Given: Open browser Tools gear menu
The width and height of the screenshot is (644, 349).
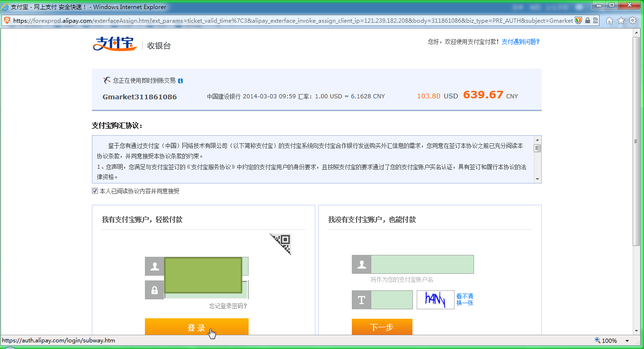Looking at the screenshot, I should pyautogui.click(x=632, y=21).
